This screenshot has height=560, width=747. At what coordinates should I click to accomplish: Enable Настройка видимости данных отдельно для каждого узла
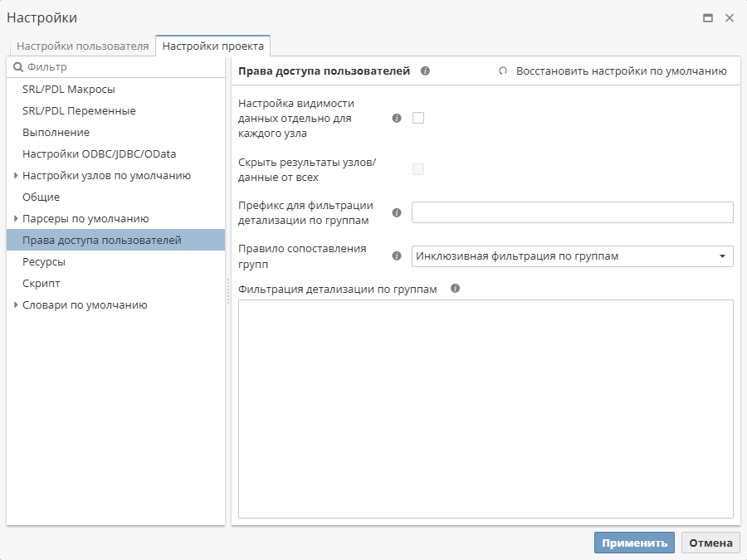click(418, 117)
